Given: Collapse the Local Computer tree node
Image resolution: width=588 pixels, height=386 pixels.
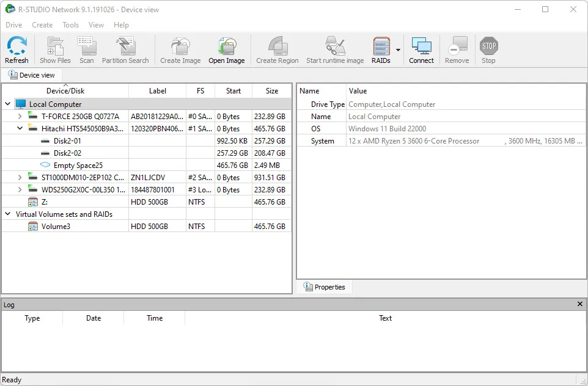Looking at the screenshot, I should [x=7, y=104].
